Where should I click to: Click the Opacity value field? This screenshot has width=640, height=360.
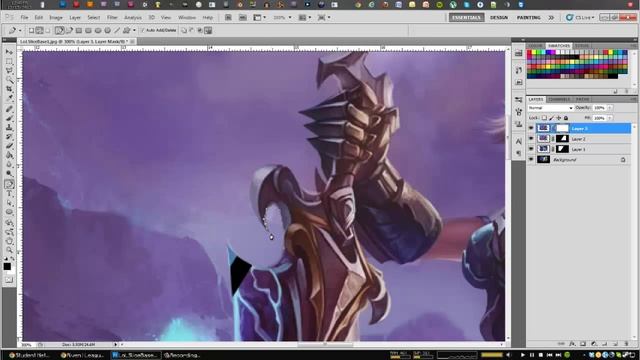point(599,108)
